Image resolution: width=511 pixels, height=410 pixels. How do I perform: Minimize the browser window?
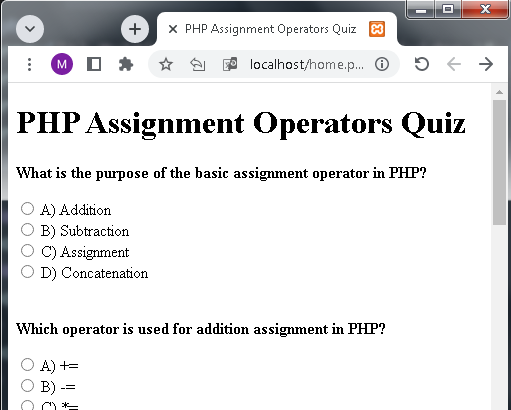point(421,9)
